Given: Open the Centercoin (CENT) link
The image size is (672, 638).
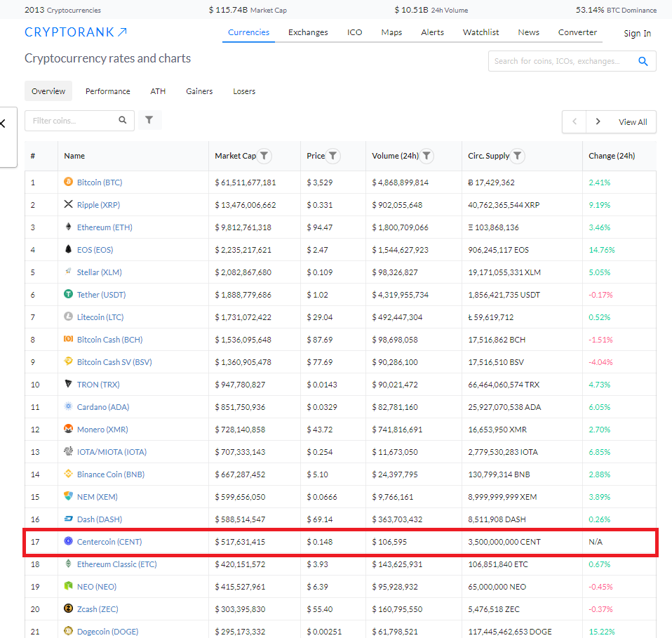Looking at the screenshot, I should tap(109, 542).
